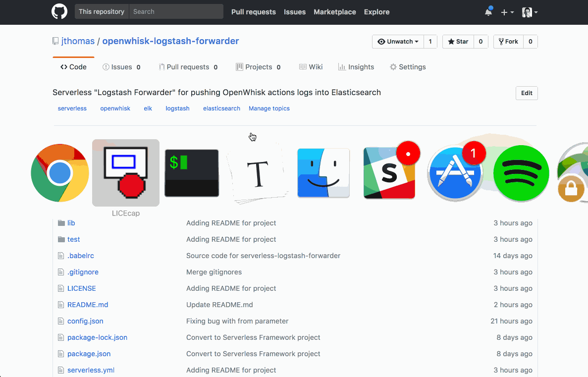Click the lib folder icon
588x377 pixels.
pyautogui.click(x=61, y=223)
